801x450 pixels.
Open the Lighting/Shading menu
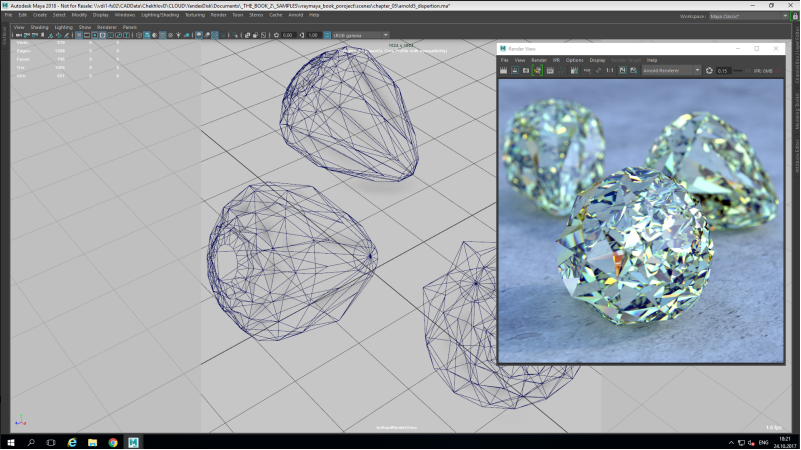160,15
